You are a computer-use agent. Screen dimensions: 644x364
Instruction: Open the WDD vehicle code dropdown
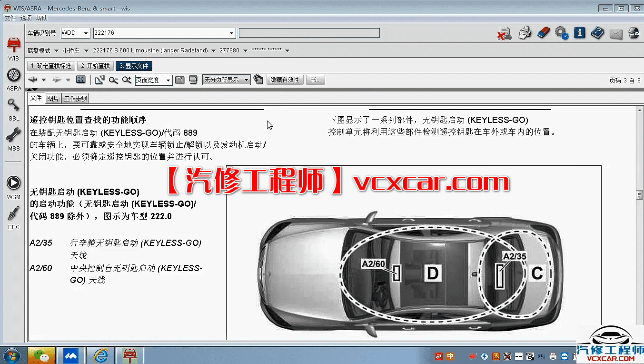click(x=75, y=33)
